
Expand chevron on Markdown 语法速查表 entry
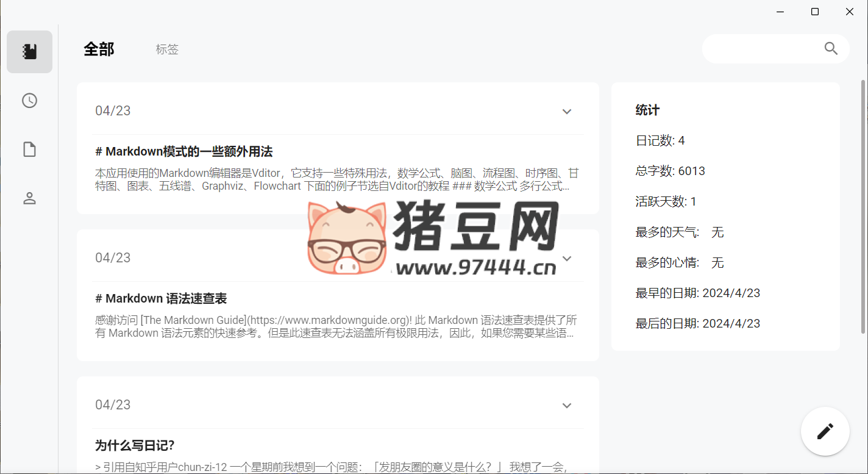coord(567,259)
